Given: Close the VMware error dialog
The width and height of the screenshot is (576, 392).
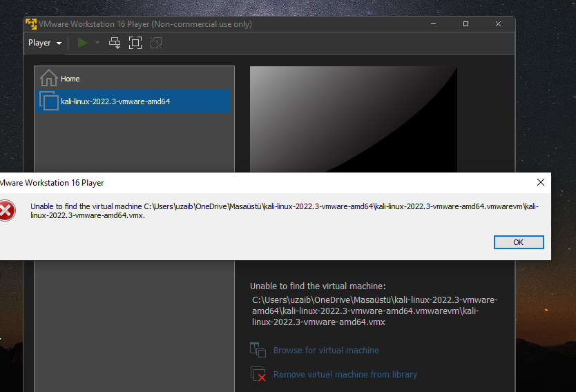Looking at the screenshot, I should (540, 182).
